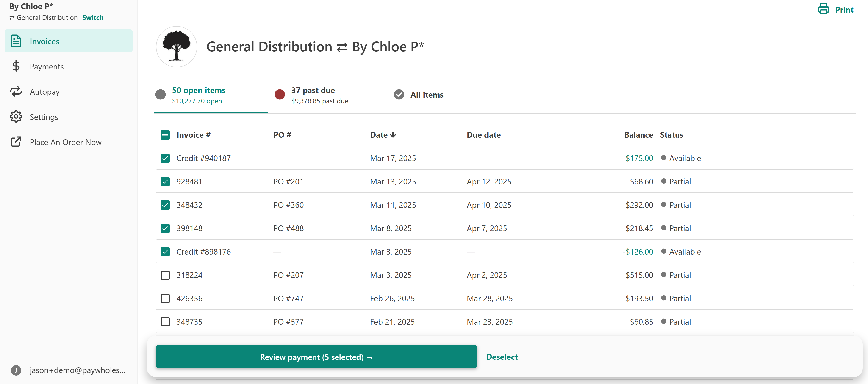Viewport: 868px width, 384px height.
Task: Click PO #360 cell
Action: 288,205
